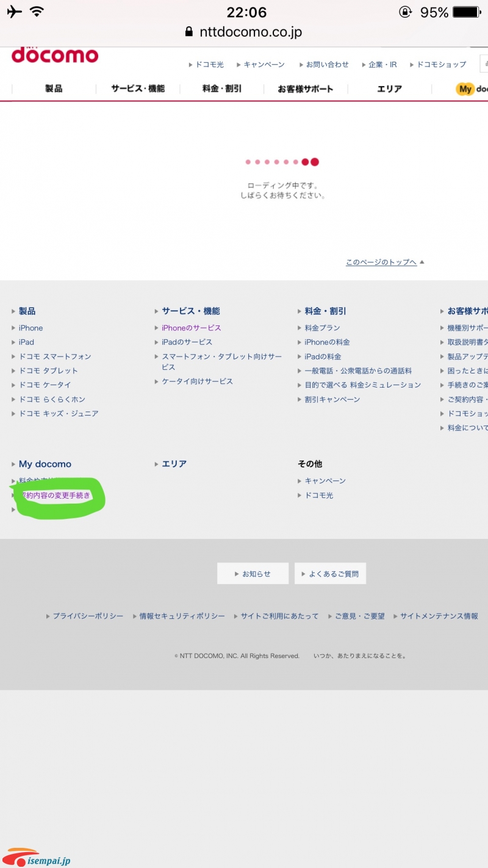Open iPhoneの料金 link

pos(328,342)
